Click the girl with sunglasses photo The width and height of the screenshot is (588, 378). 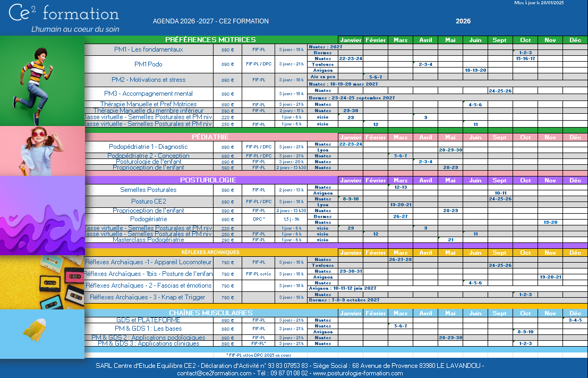(x=42, y=151)
